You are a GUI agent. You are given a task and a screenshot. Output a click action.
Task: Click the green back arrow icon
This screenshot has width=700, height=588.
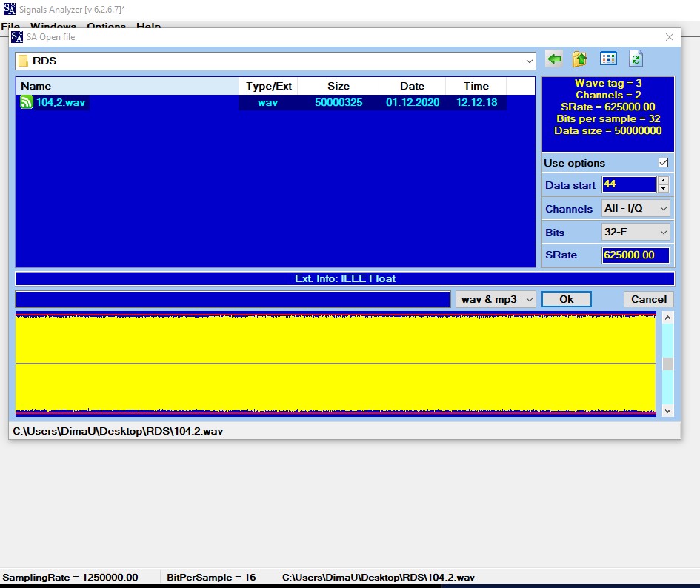tap(554, 59)
